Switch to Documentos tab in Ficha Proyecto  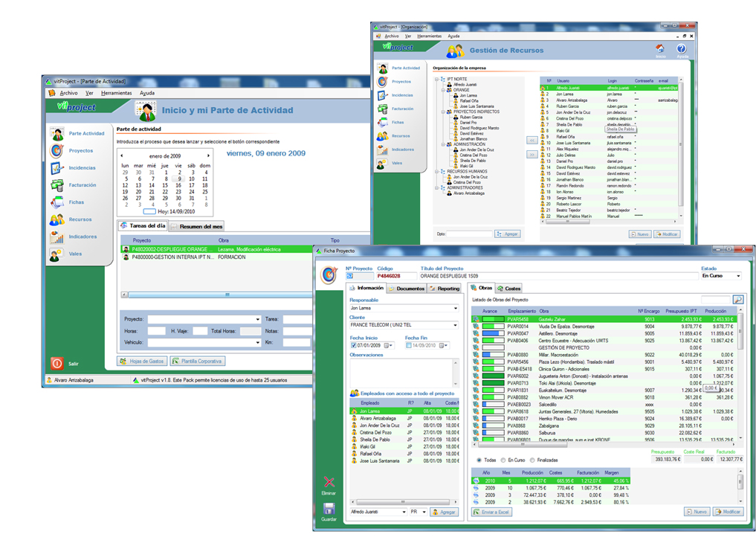(407, 289)
